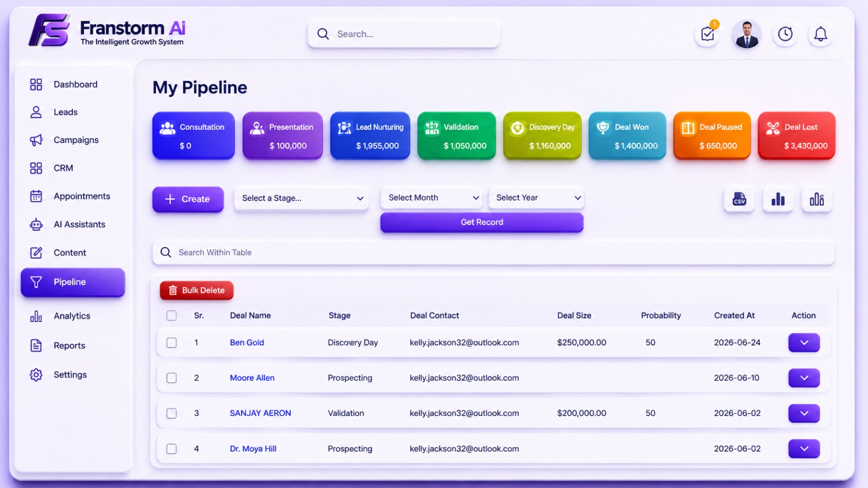Click the CRM grid icon in sidebar
Screen dimensions: 868x488
(36, 168)
